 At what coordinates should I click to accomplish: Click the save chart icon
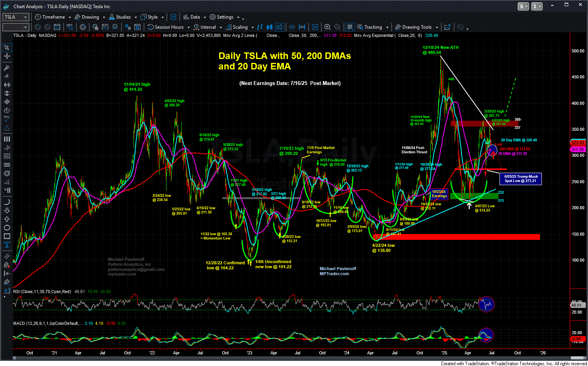tap(105, 27)
